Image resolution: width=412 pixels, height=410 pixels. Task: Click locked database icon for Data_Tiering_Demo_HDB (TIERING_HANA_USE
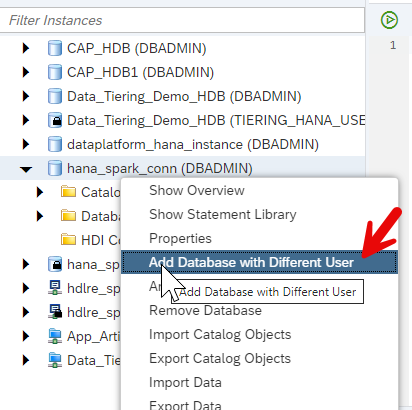click(55, 120)
